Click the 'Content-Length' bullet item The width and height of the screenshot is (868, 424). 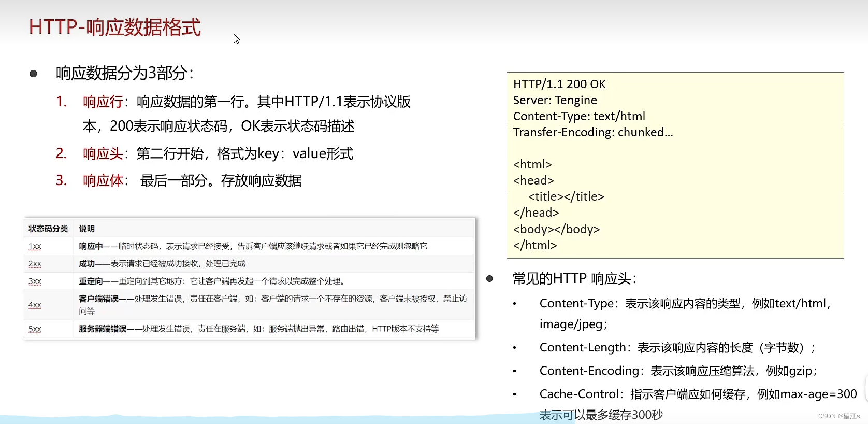pos(677,348)
